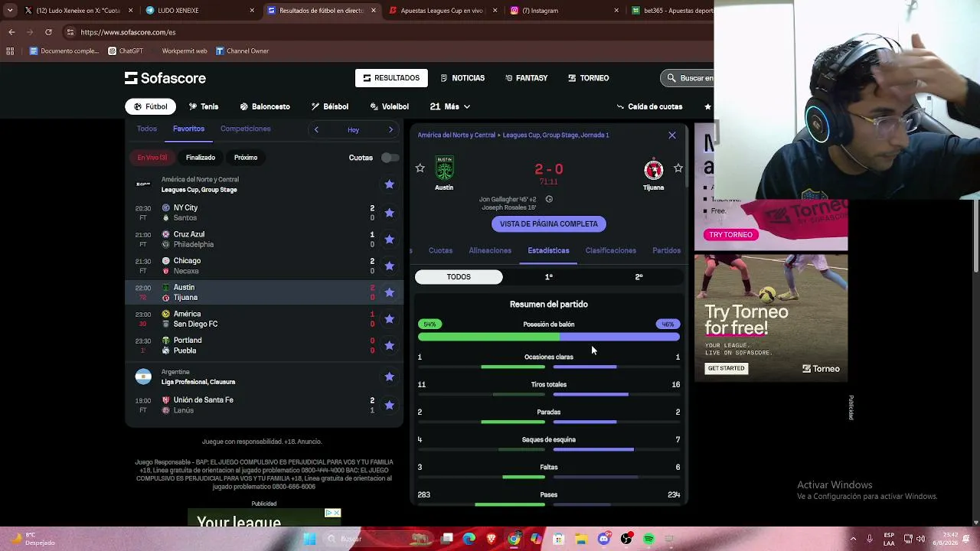Toggle favorite star for Chicago vs Necaxa
The image size is (980, 551).
click(389, 266)
